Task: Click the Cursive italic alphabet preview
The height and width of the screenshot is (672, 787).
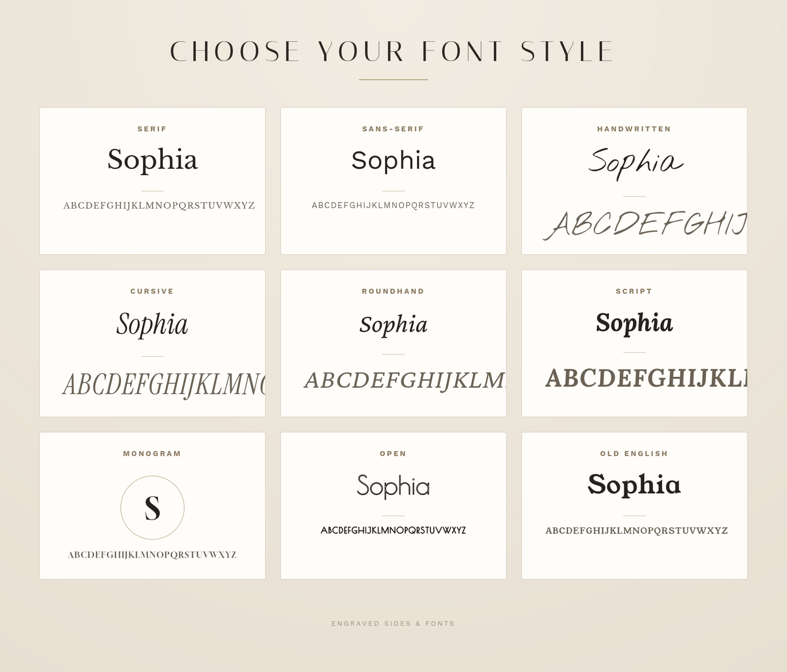Action: [x=164, y=384]
